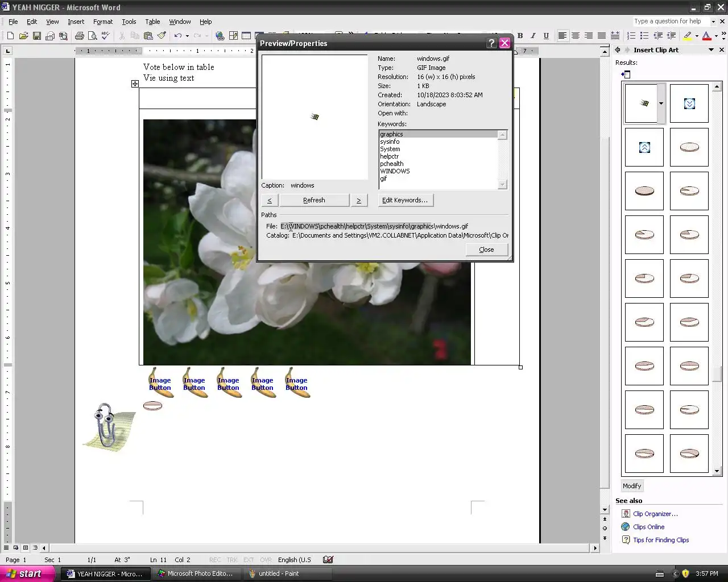Image resolution: width=728 pixels, height=582 pixels.
Task: Click the Print toolbar icon
Action: [80, 36]
